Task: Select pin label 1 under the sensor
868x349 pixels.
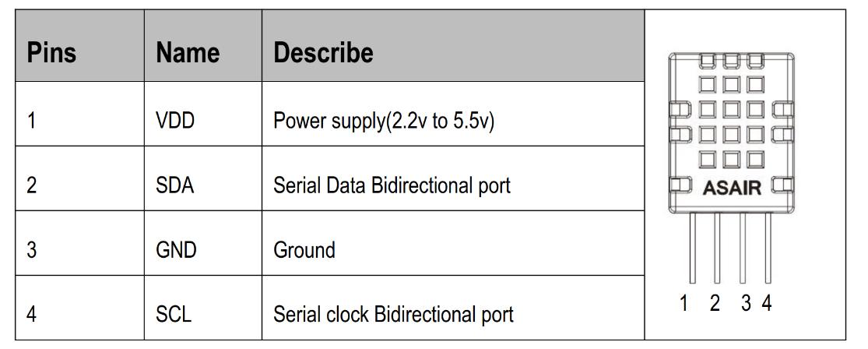Action: pos(684,303)
